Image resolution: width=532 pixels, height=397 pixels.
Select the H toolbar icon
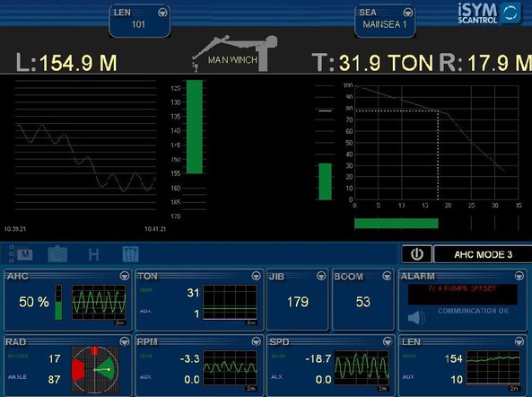coord(93,255)
